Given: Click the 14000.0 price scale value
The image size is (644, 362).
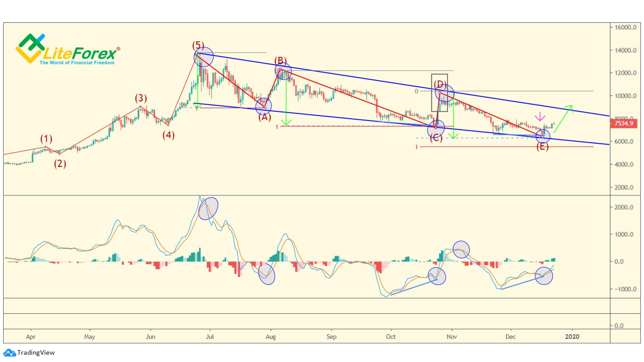Looking at the screenshot, I should [625, 50].
